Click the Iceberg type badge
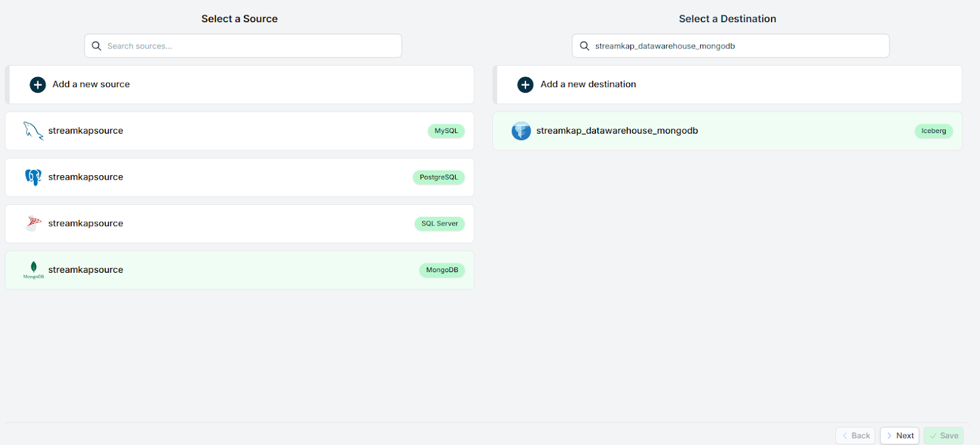Viewport: 980px width, 445px height. click(x=933, y=131)
